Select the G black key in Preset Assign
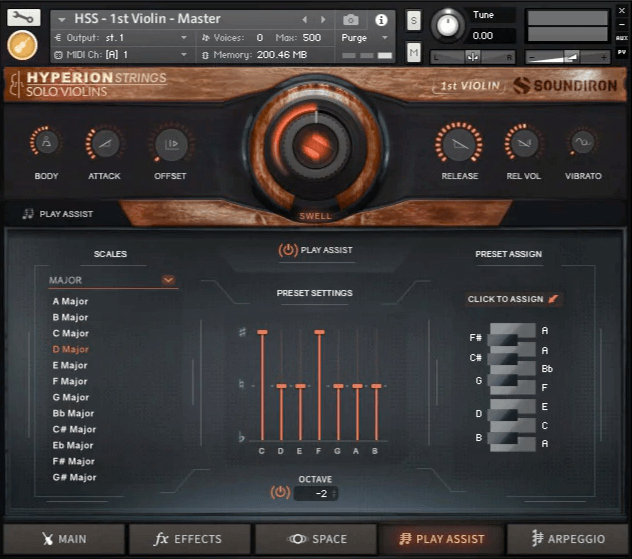This screenshot has width=632, height=559. [x=502, y=380]
